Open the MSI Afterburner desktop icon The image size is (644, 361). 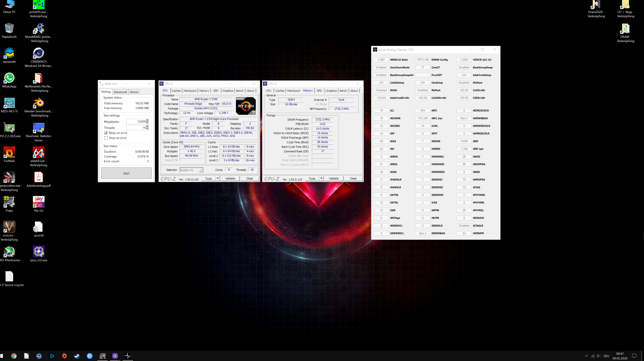(x=9, y=252)
